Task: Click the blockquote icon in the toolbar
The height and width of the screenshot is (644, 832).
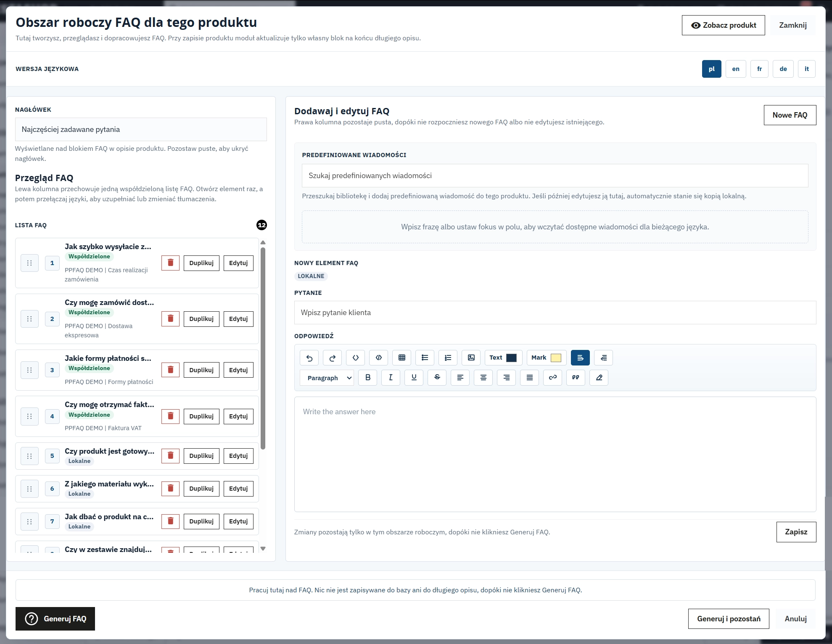Action: pyautogui.click(x=576, y=377)
